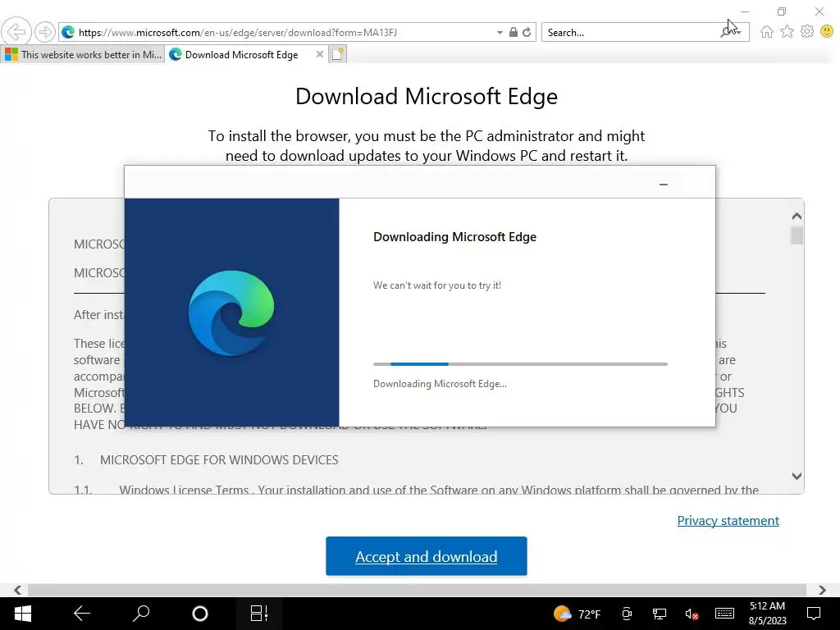Open the clock showing 5:12 AM

pos(767,614)
